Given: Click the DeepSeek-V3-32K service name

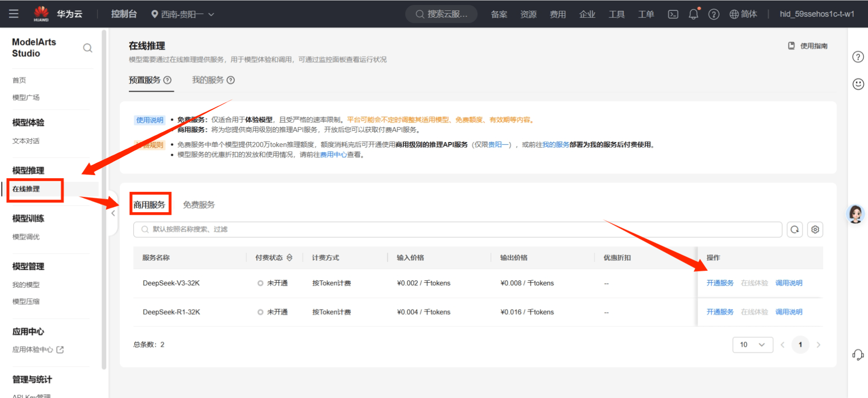Looking at the screenshot, I should click(171, 283).
